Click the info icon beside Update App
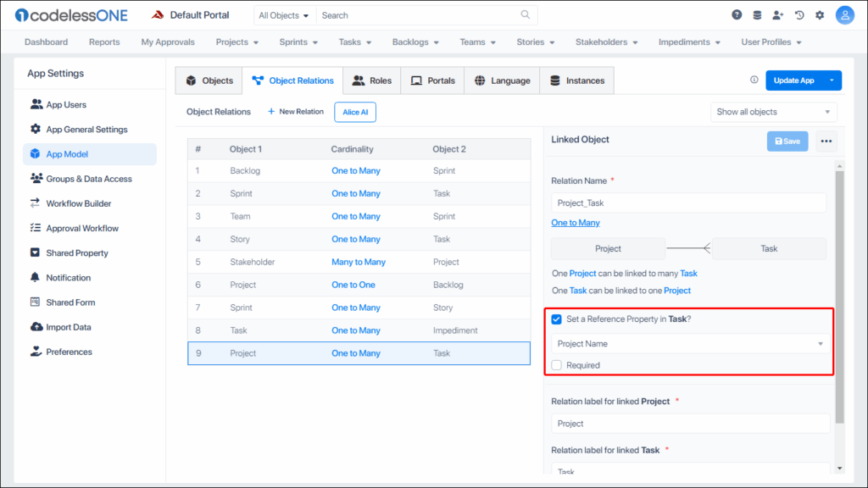The height and width of the screenshot is (488, 868). pyautogui.click(x=754, y=80)
